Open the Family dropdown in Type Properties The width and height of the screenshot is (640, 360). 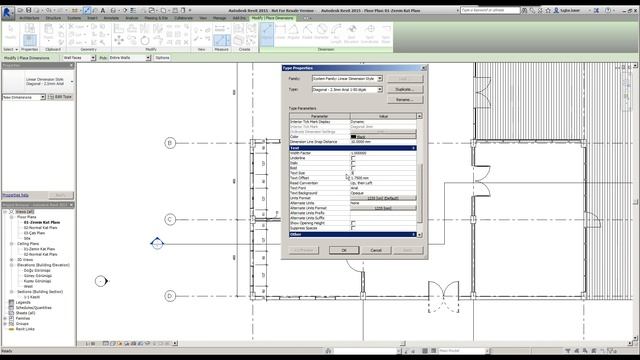(x=380, y=78)
